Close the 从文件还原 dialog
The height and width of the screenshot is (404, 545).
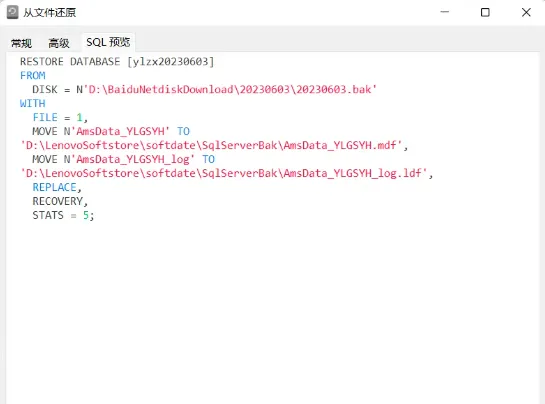tap(526, 12)
